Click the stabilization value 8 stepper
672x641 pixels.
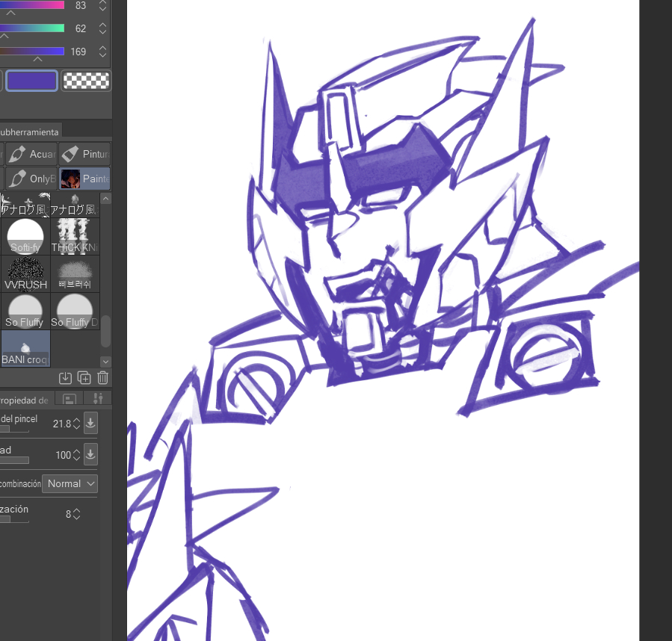[76, 514]
